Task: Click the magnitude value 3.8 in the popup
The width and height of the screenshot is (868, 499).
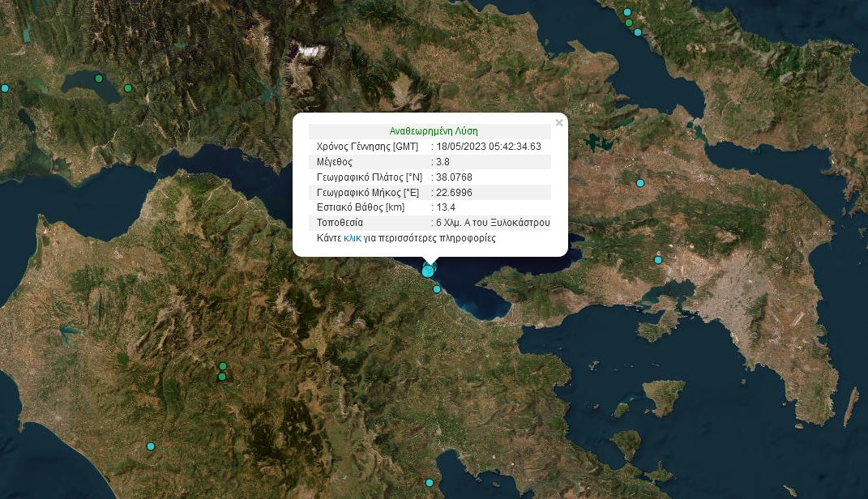Action: tap(443, 161)
